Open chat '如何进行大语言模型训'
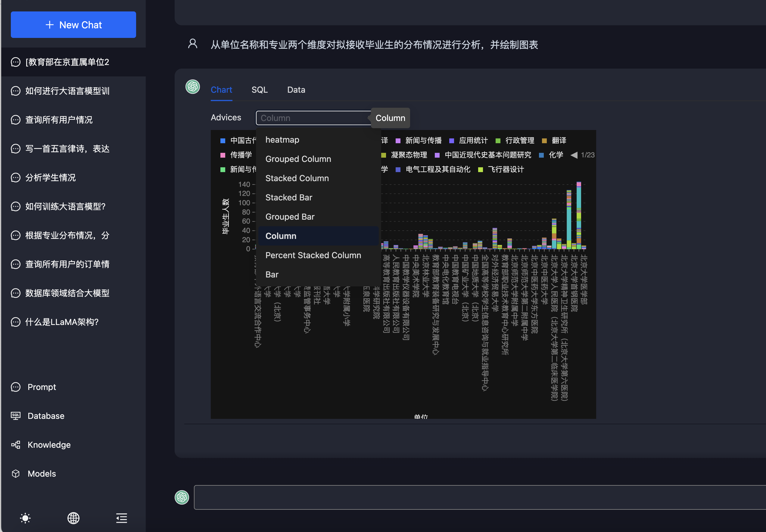This screenshot has width=766, height=532. [73, 91]
